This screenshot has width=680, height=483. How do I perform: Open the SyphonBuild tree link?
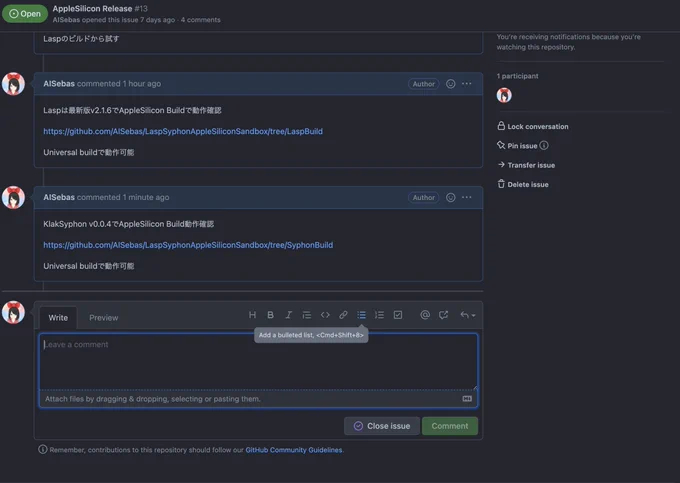click(188, 245)
